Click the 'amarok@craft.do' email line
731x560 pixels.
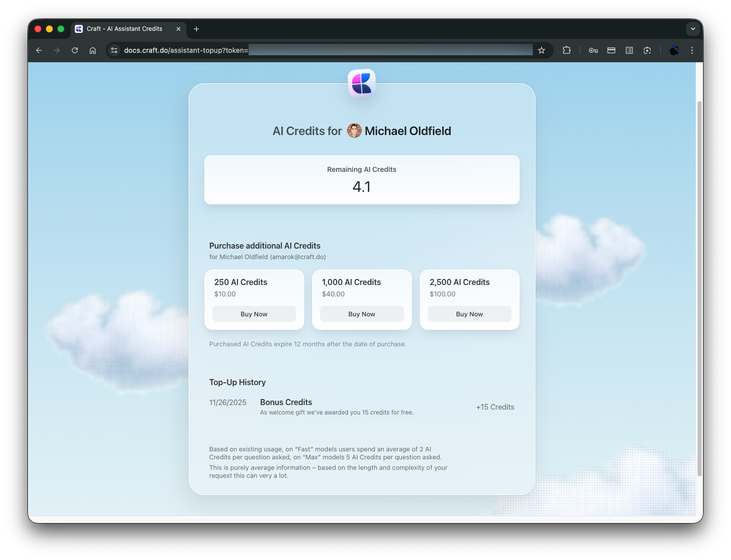(268, 257)
